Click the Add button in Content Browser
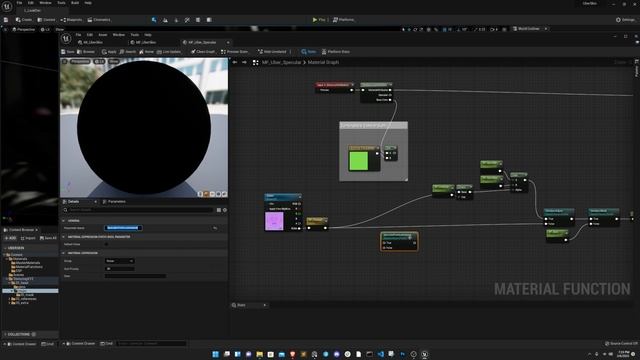 [10, 238]
